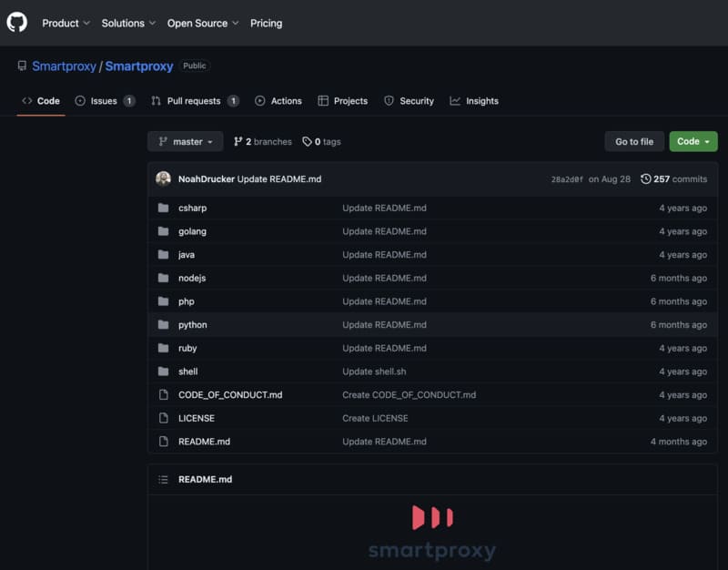Click the README.md header above the preview
The width and height of the screenshot is (728, 570).
(x=206, y=479)
